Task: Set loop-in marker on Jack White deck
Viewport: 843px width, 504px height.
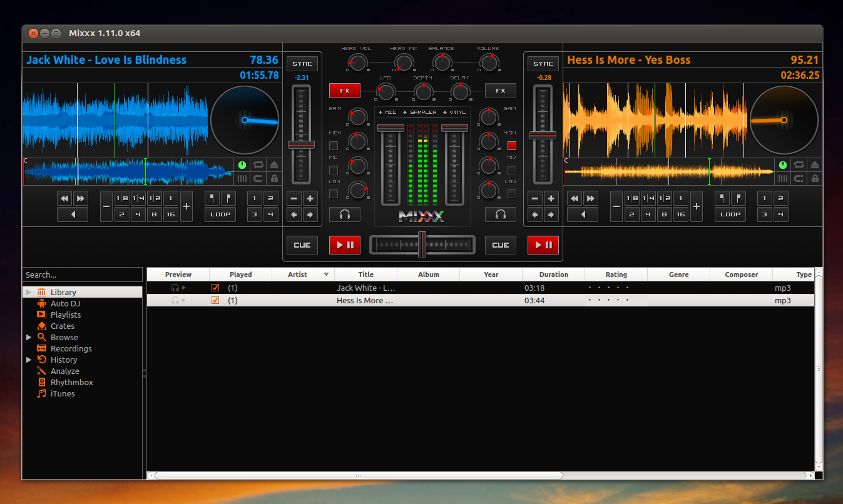Action: point(212,199)
